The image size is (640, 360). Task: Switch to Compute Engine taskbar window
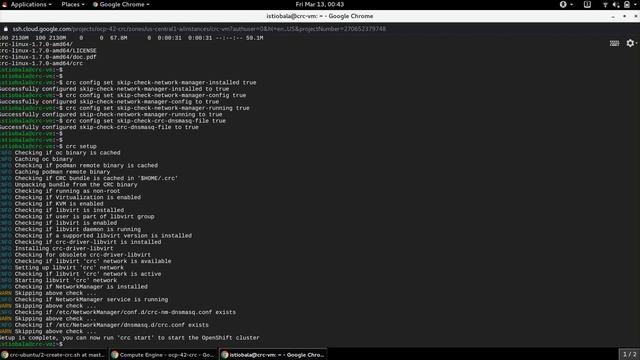tap(163, 355)
